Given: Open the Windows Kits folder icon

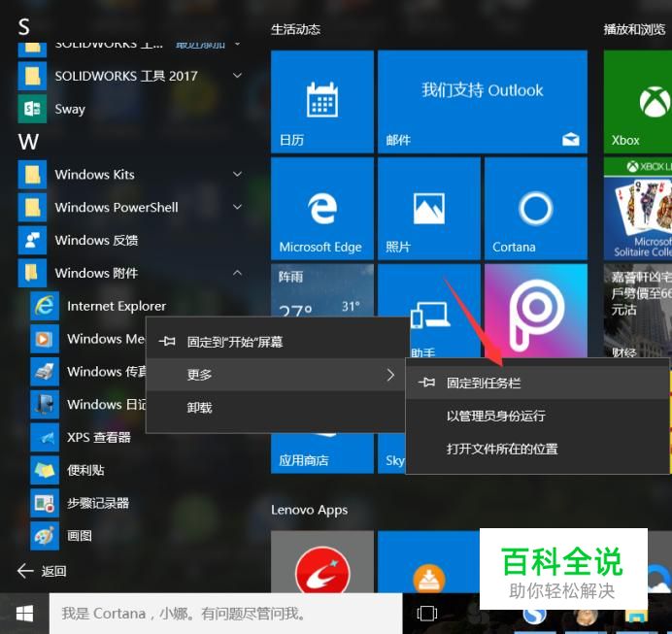Looking at the screenshot, I should [x=32, y=175].
